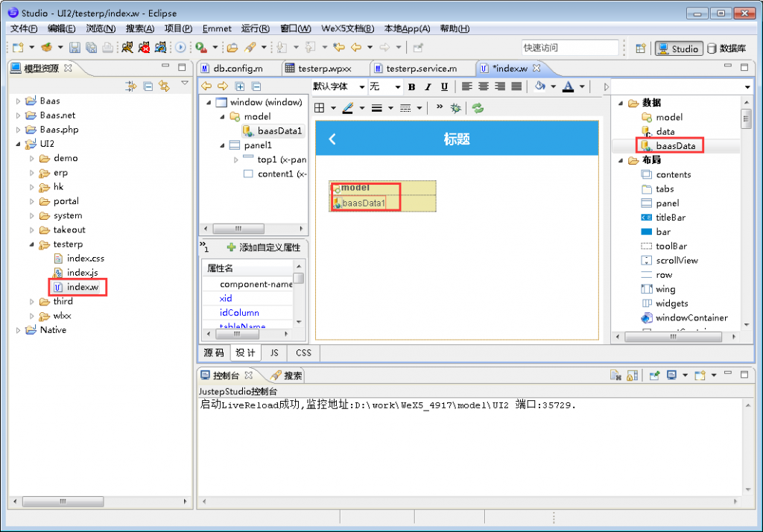Select the table insert icon in the designer

tap(320, 107)
